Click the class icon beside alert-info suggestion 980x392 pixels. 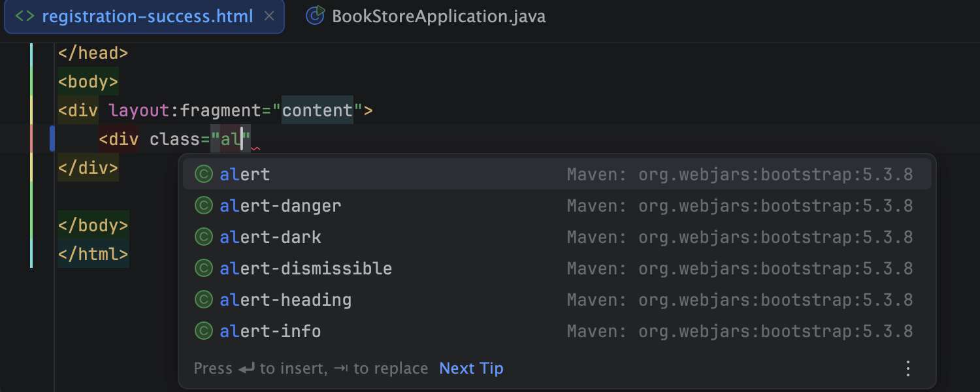(203, 331)
